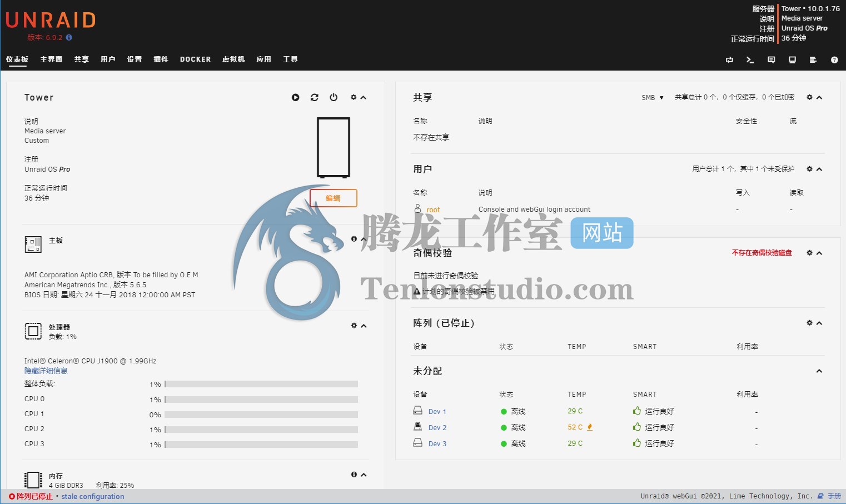
Task: Open the Dev 3 device link
Action: [437, 444]
